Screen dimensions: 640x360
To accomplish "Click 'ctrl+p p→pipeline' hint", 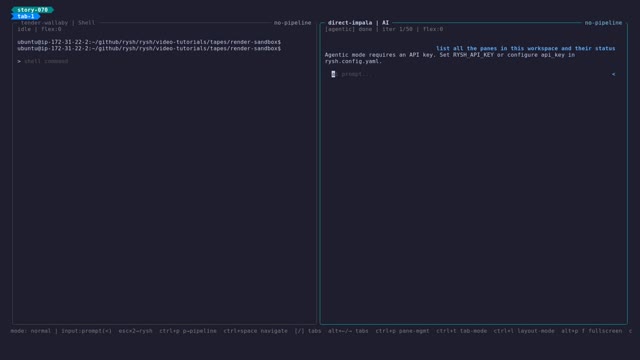I will (x=188, y=331).
